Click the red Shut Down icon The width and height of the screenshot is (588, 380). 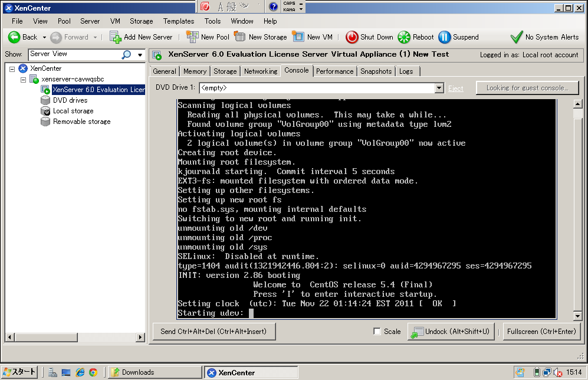coord(352,37)
